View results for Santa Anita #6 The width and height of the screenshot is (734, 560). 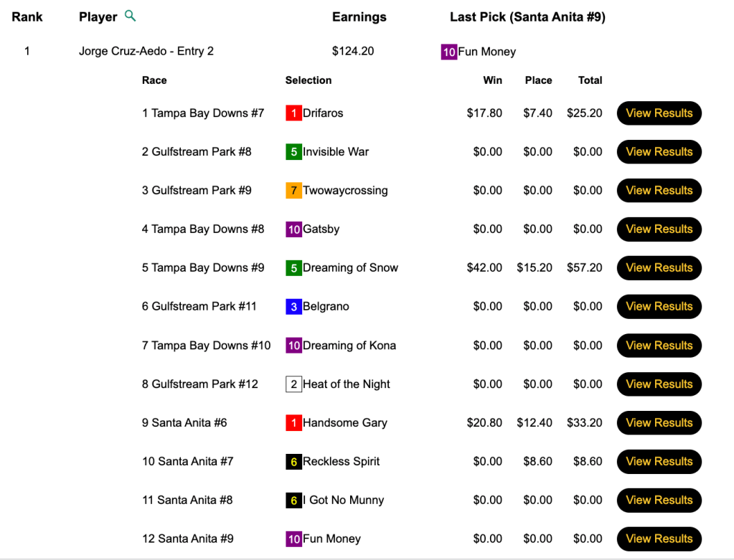659,423
